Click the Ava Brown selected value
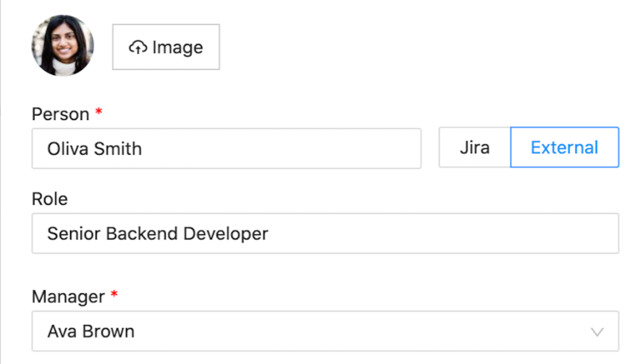The image size is (641, 364). [x=91, y=331]
